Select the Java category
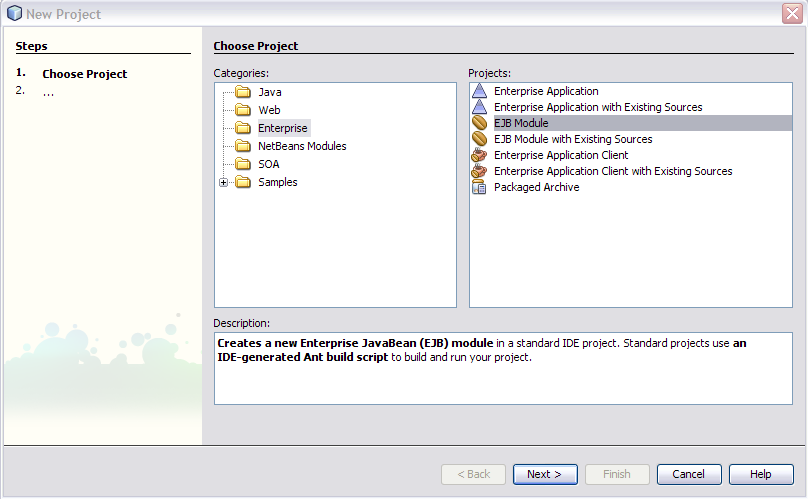808x499 pixels. point(270,92)
